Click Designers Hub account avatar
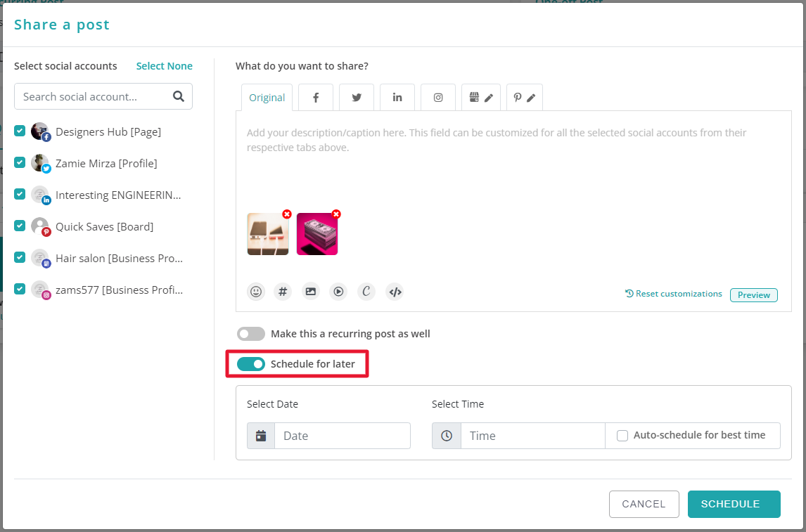806x532 pixels. point(40,131)
